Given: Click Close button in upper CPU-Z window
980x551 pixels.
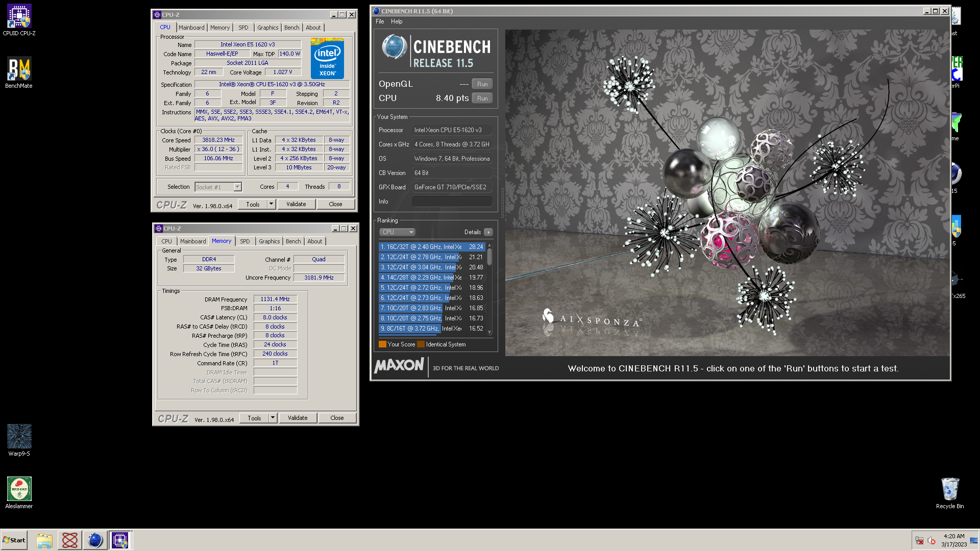Looking at the screenshot, I should click(335, 204).
